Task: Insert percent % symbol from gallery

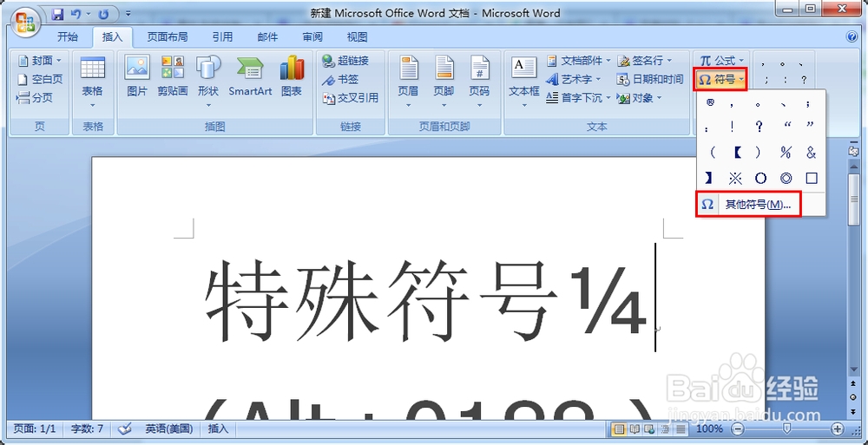Action: (x=786, y=152)
